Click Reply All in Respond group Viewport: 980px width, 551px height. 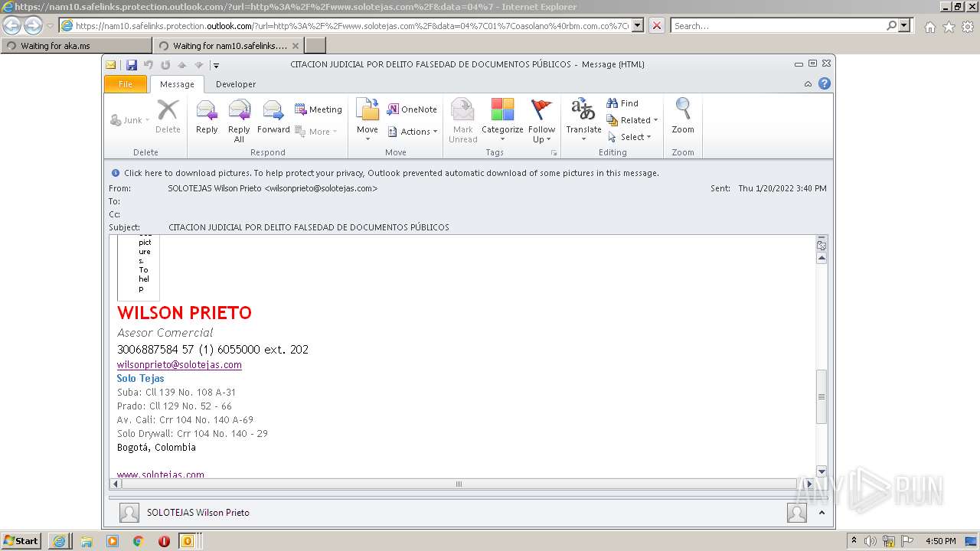tap(239, 121)
